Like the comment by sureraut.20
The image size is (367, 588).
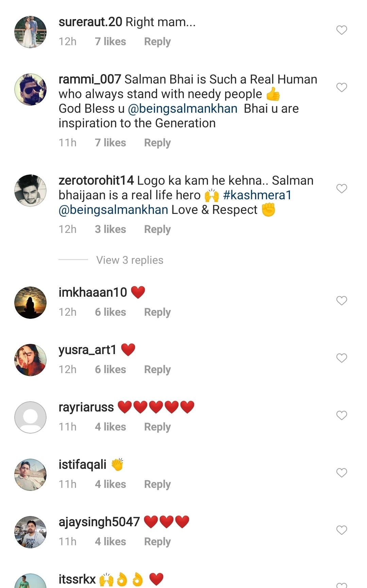(342, 30)
